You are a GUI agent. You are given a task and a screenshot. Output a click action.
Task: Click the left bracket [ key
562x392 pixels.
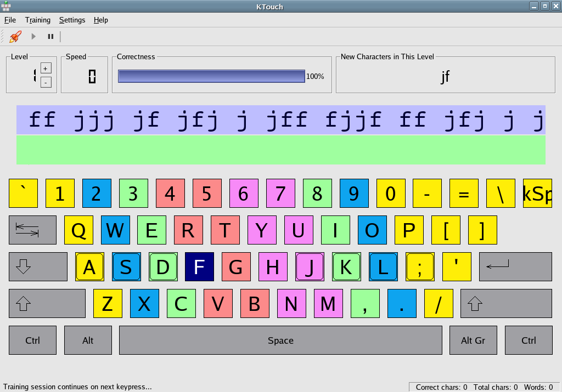[446, 230]
